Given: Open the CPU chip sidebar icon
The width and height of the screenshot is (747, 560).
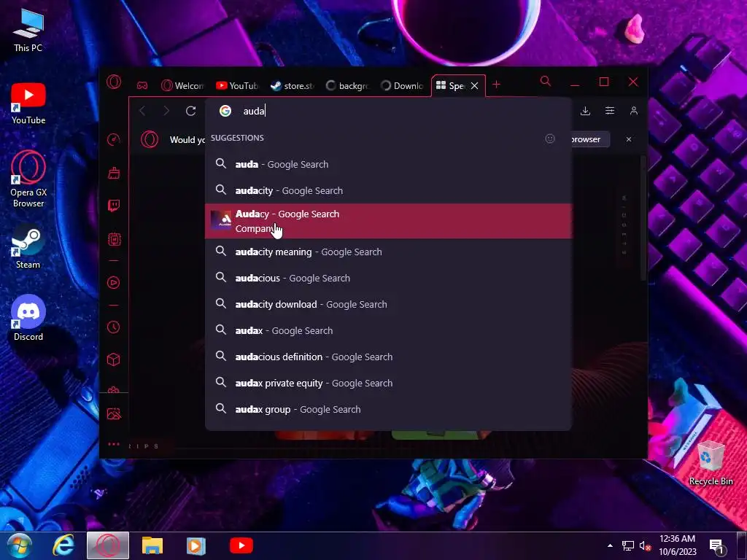Looking at the screenshot, I should point(113,239).
